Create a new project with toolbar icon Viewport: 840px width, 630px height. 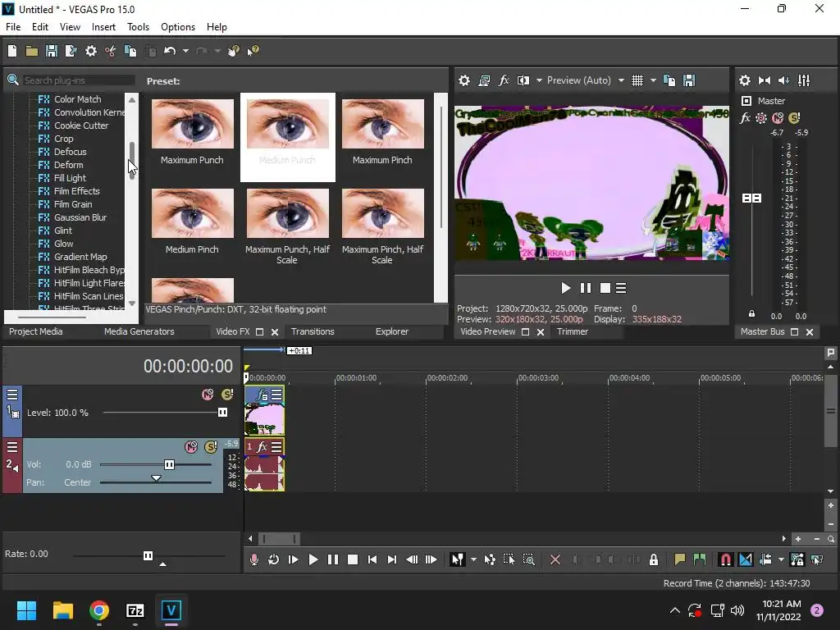tap(12, 51)
